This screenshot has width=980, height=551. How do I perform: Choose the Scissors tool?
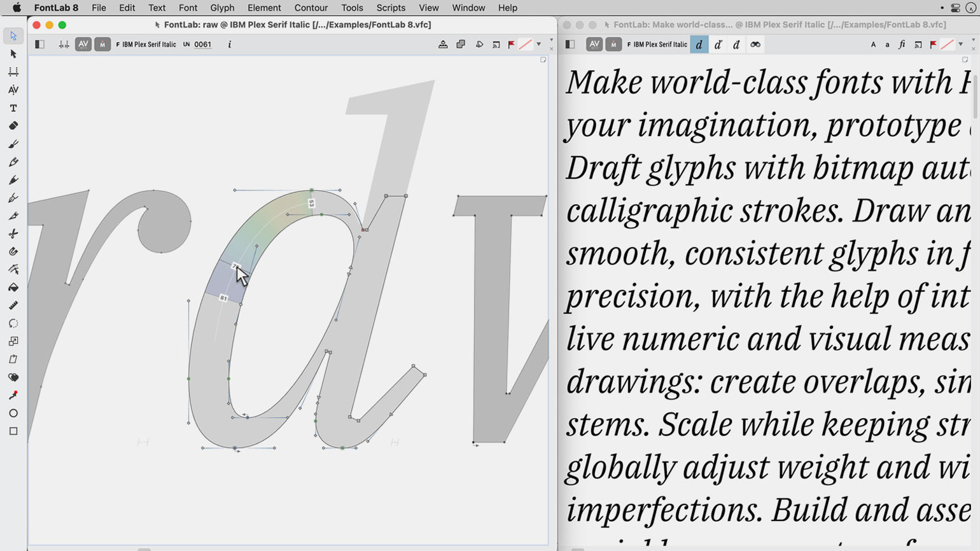(13, 234)
